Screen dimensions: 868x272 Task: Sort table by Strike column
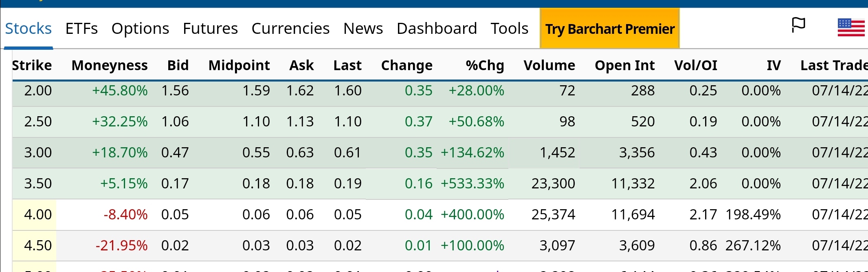(32, 65)
